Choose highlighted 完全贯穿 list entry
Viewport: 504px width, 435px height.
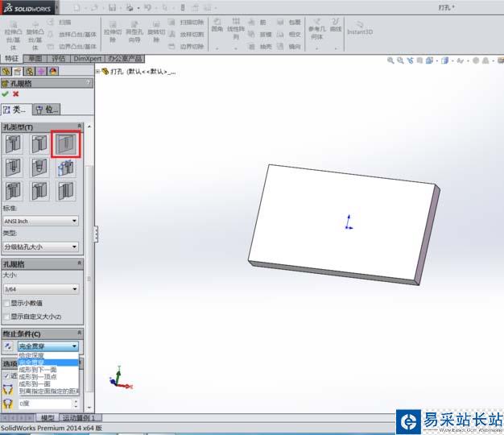[48, 362]
